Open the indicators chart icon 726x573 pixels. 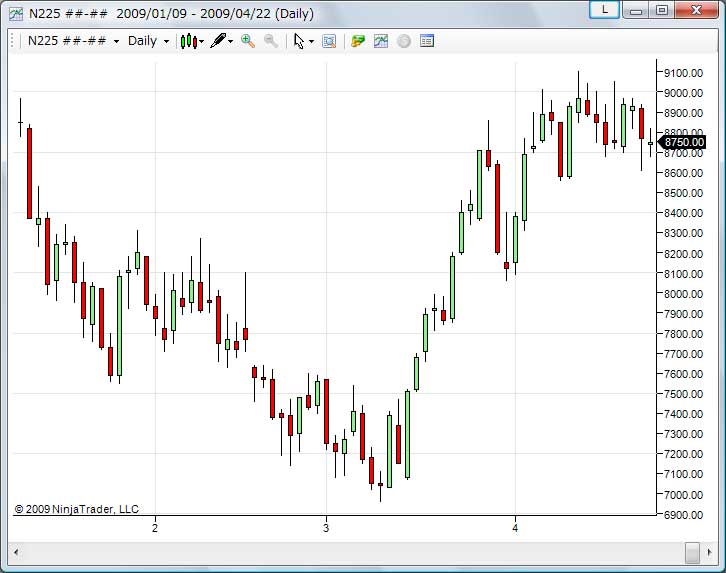[x=381, y=41]
